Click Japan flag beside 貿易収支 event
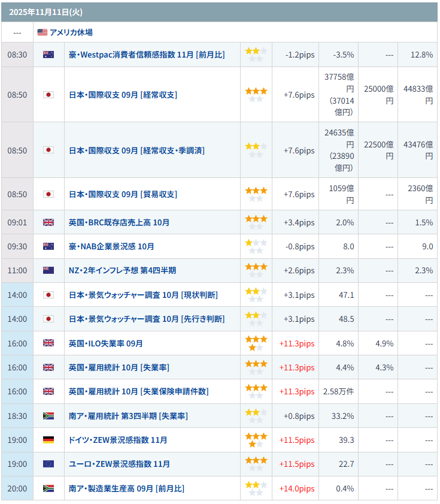This screenshot has width=440, height=504. click(48, 194)
